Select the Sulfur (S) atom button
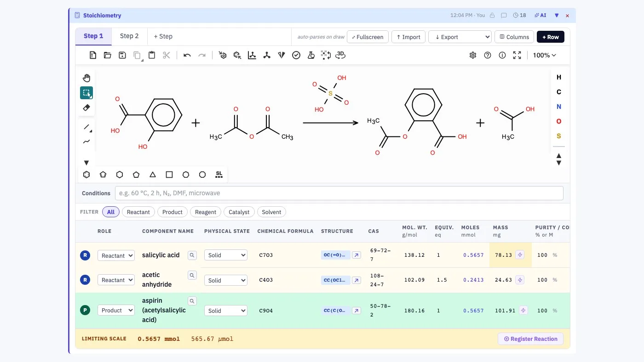 [559, 136]
